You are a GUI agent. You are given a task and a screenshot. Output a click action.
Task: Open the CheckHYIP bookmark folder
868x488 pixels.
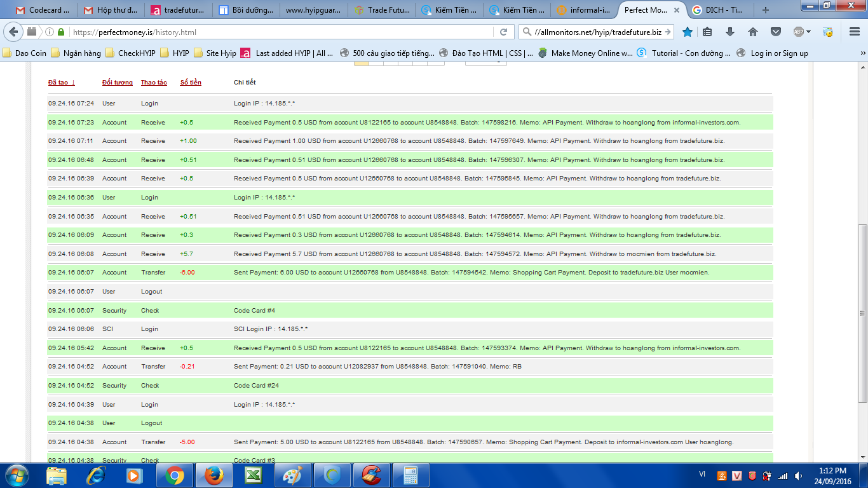pos(130,53)
